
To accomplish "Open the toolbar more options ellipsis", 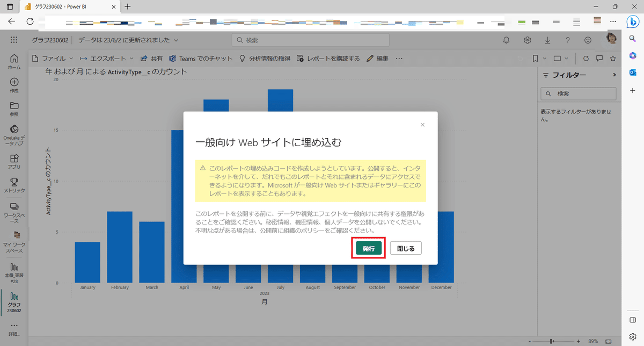I will coord(399,59).
